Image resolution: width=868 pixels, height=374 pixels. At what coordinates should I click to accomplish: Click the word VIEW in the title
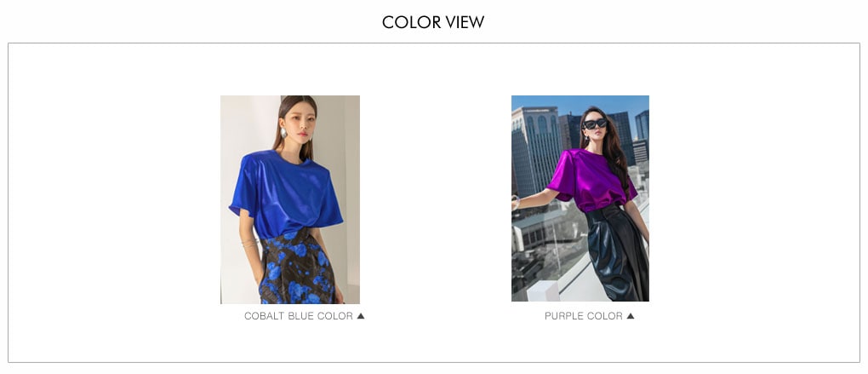click(465, 22)
